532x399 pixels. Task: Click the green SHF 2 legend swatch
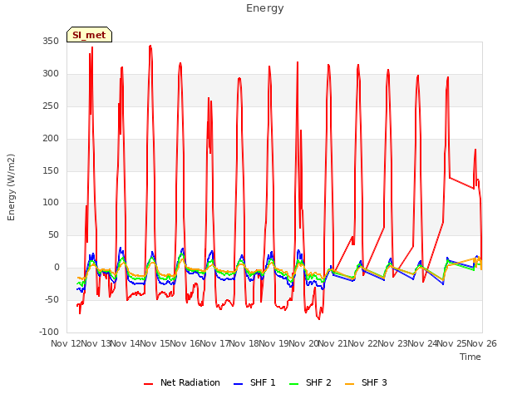point(293,384)
